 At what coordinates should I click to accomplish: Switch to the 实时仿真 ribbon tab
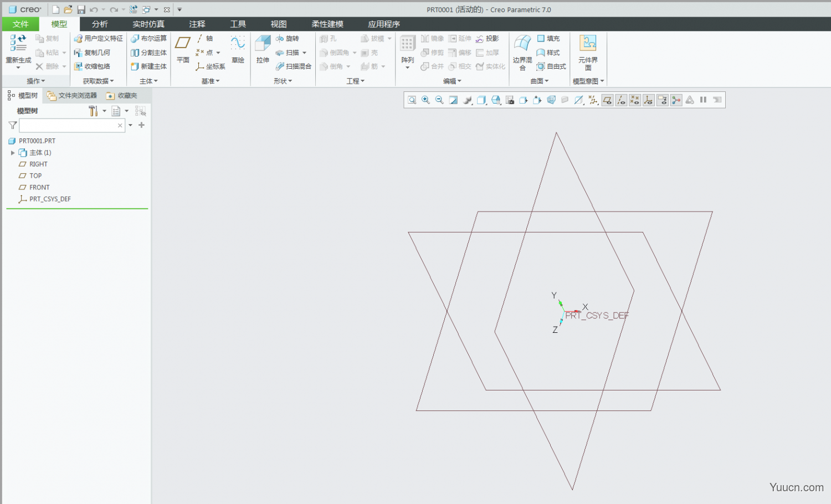click(x=148, y=24)
